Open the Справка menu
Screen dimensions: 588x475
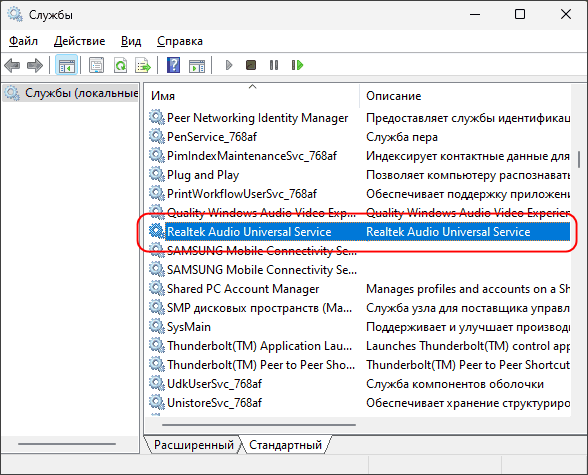[180, 41]
